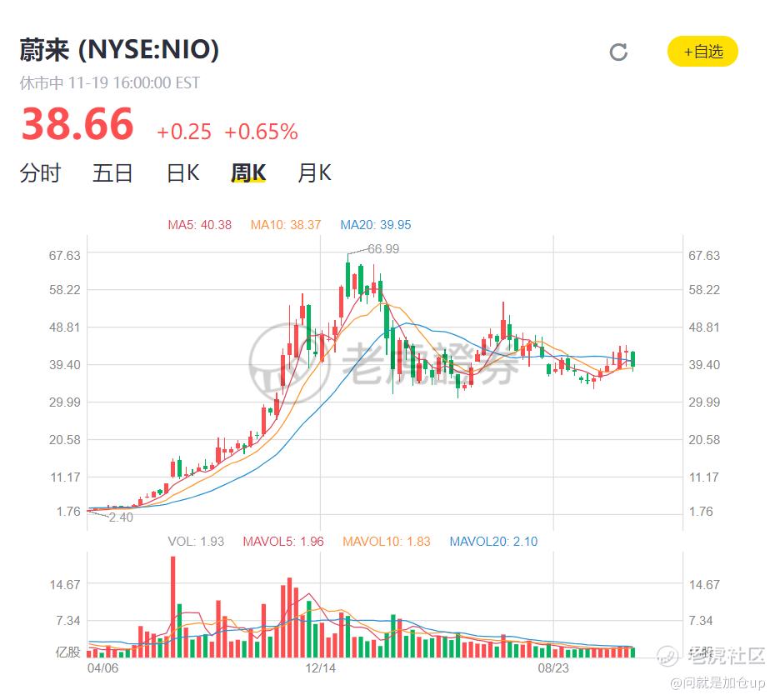This screenshot has width=780, height=700.
Task: Open the 月K monthly candlestick tab
Action: [x=314, y=173]
